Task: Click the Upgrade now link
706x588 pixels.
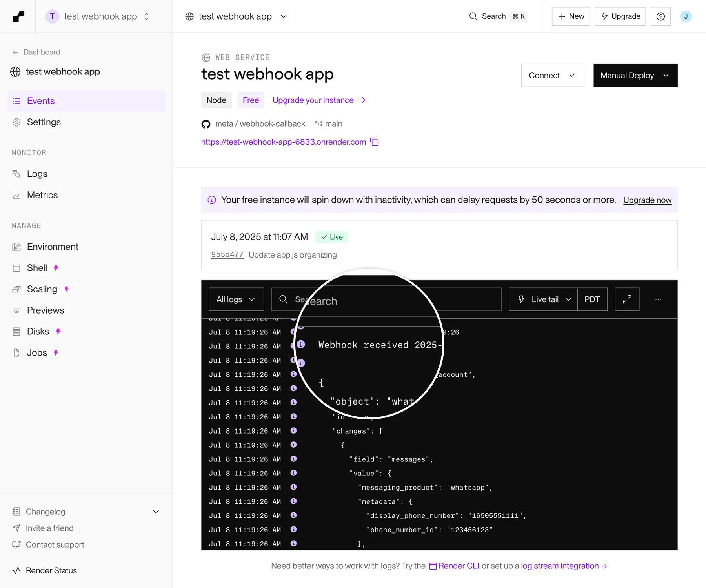Action: coord(647,200)
